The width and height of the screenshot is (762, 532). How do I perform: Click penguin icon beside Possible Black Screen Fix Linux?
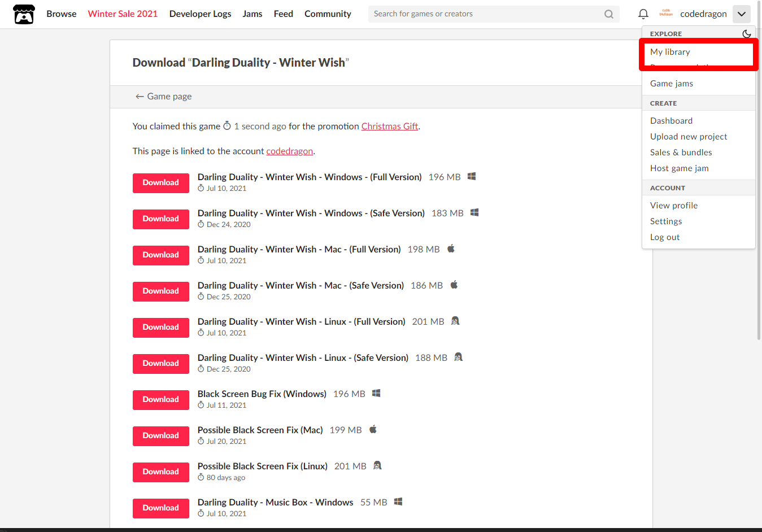[x=377, y=465]
